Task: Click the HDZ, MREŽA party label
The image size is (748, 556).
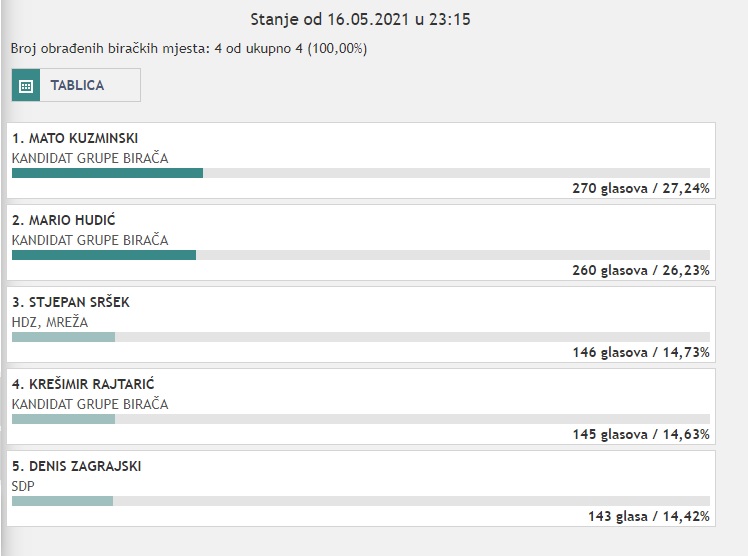Action: [x=50, y=322]
